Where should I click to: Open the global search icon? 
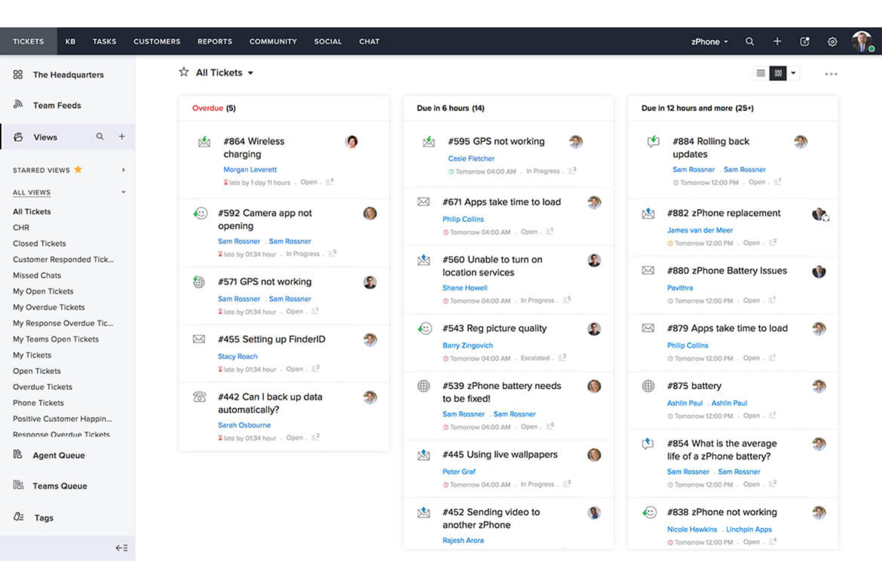pos(750,41)
